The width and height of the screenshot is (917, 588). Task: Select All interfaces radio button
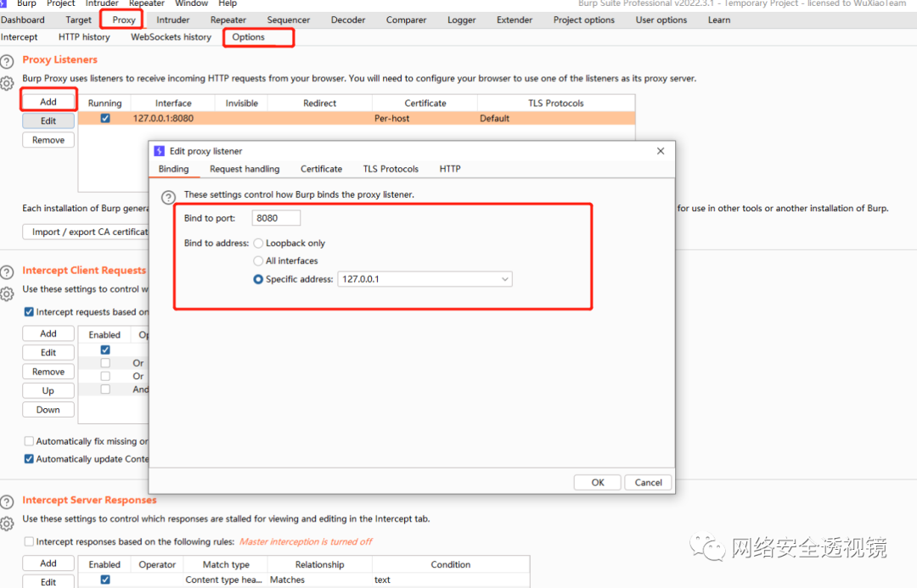258,260
